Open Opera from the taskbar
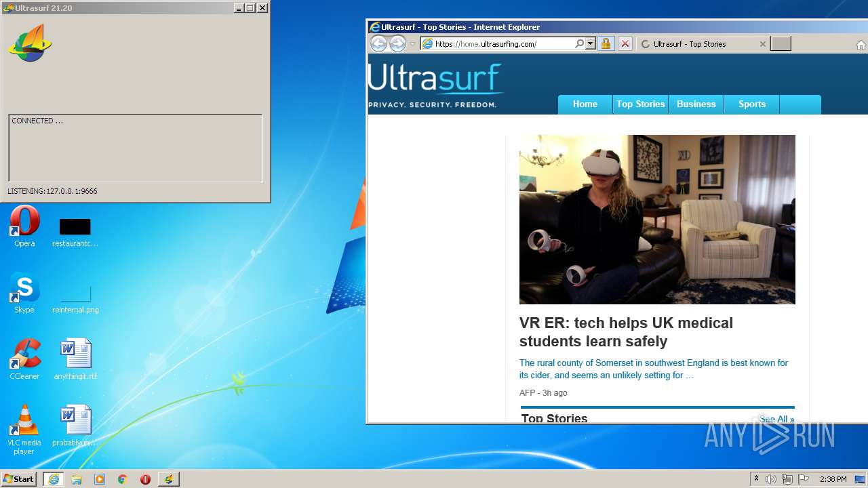This screenshot has width=868, height=488. click(x=145, y=479)
